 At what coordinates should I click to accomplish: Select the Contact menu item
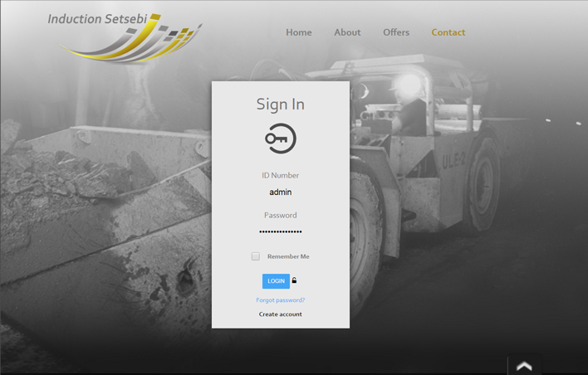[448, 32]
